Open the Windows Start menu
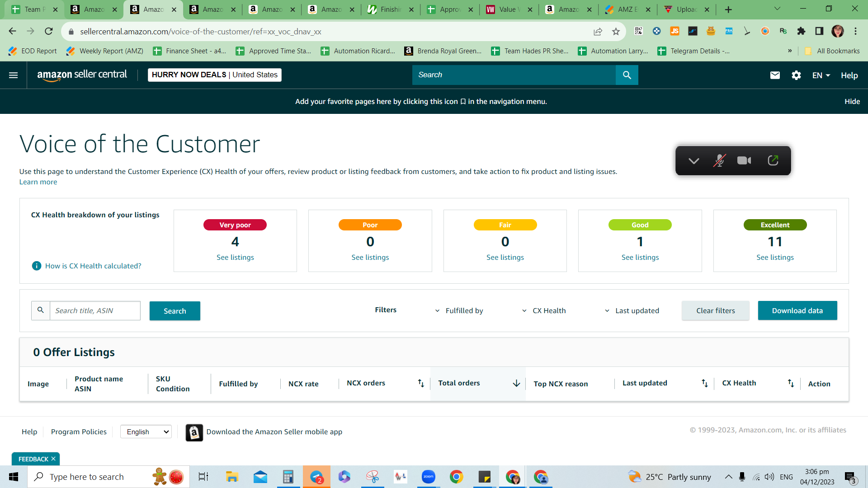 click(x=14, y=477)
